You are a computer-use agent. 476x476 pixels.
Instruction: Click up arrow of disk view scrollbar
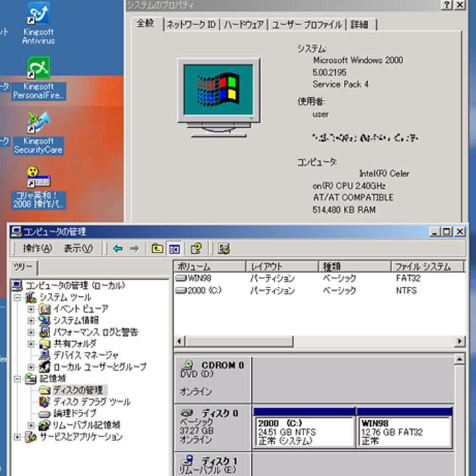coord(459,360)
